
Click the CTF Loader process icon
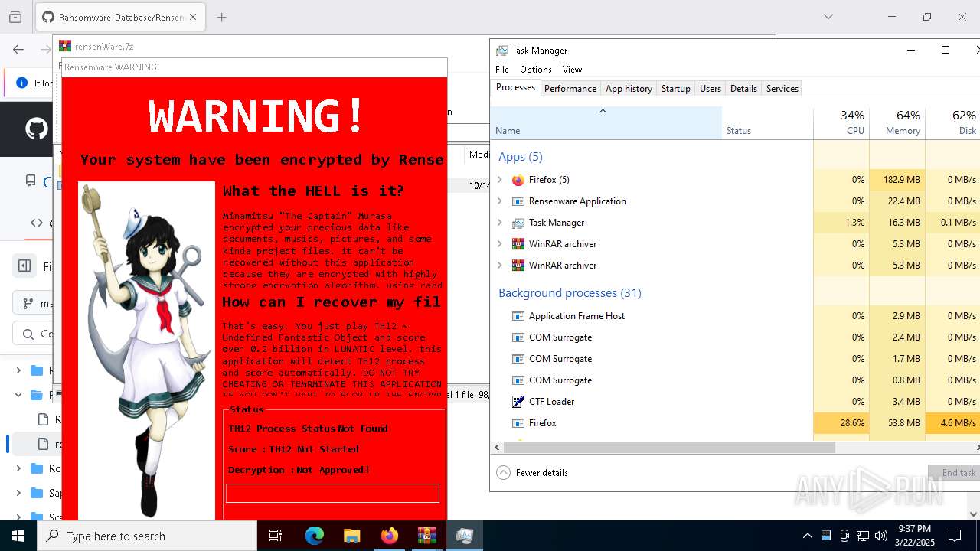click(x=518, y=402)
